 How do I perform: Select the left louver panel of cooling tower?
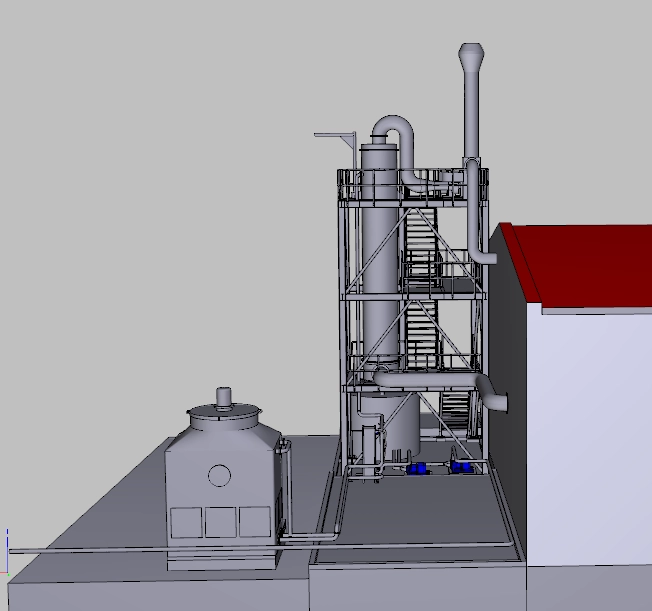pos(185,522)
